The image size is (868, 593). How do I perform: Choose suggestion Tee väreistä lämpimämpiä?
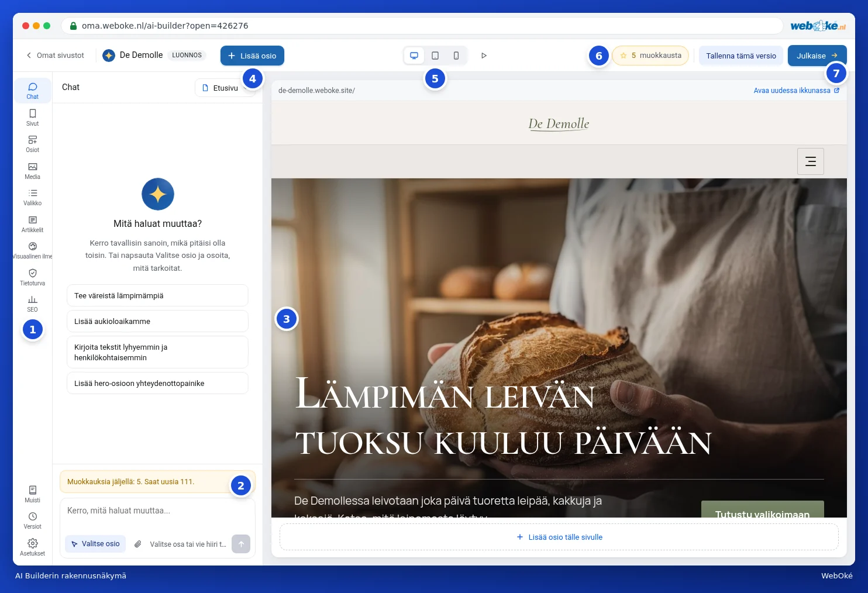157,295
